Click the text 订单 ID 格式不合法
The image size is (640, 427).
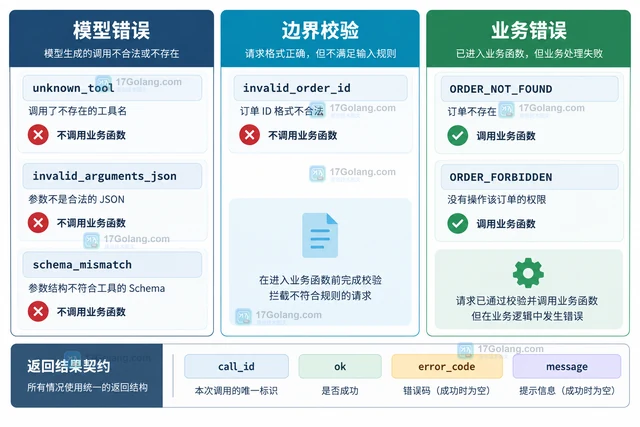(282, 111)
